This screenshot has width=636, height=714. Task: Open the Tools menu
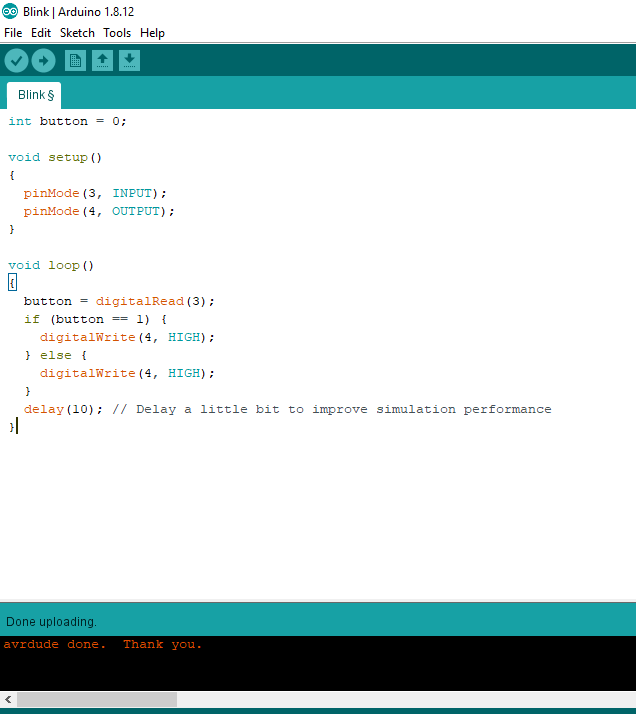[117, 33]
